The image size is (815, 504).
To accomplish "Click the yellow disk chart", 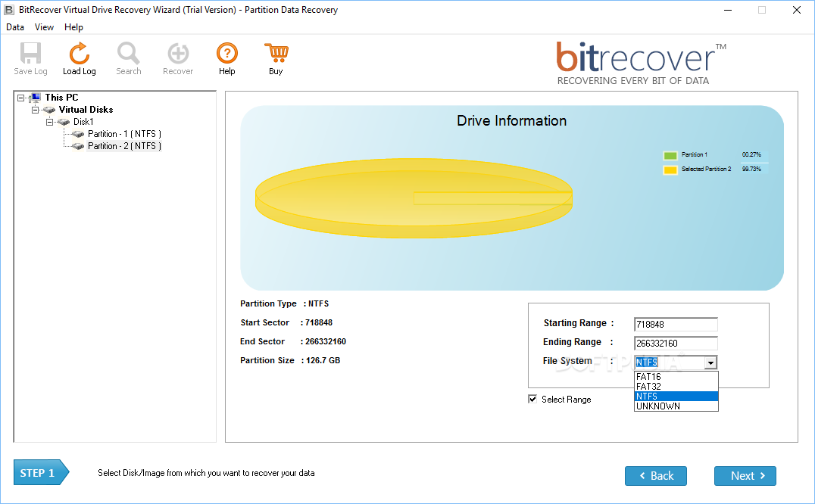I will click(414, 198).
